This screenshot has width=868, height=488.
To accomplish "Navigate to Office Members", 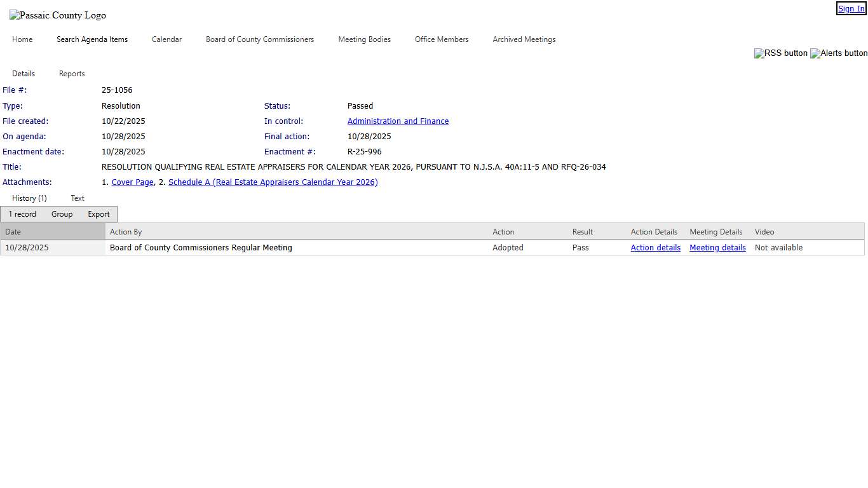I will click(x=442, y=39).
